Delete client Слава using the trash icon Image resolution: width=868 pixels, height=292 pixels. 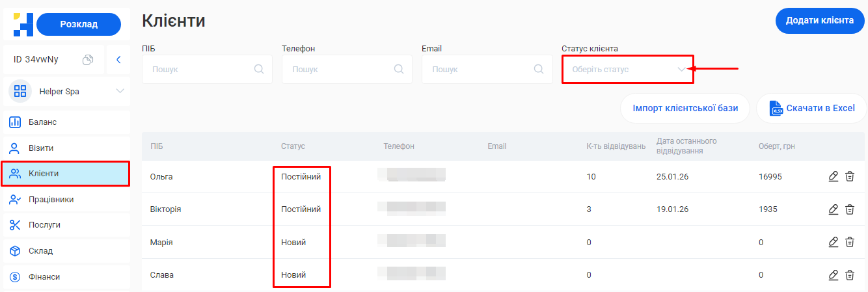click(x=849, y=275)
